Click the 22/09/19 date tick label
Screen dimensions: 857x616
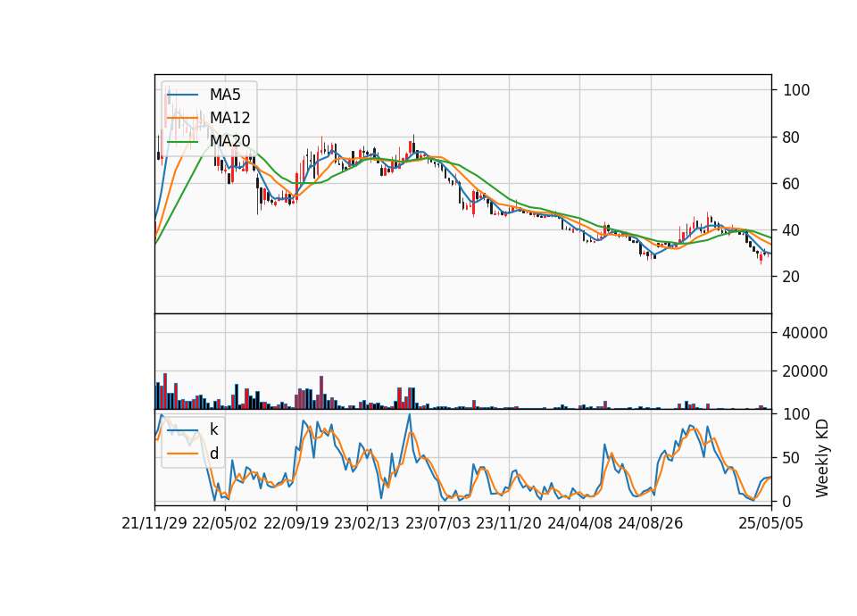coord(296,524)
